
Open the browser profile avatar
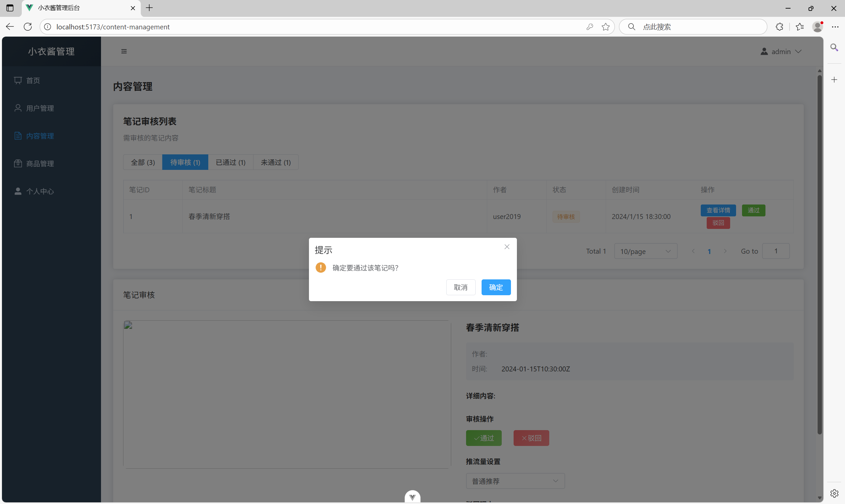coord(817,27)
